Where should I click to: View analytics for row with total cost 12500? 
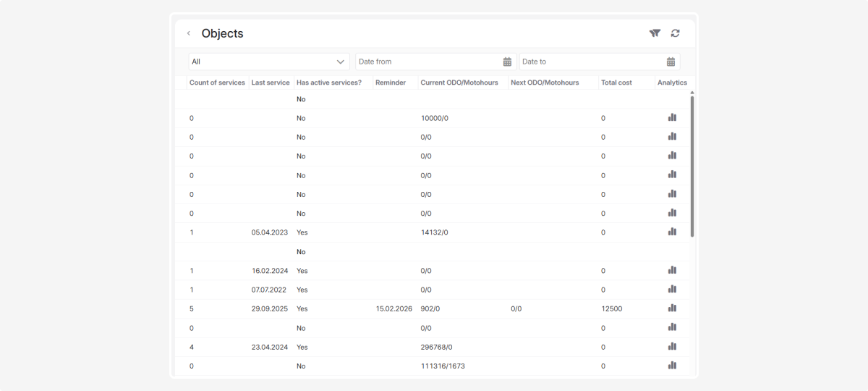672,308
